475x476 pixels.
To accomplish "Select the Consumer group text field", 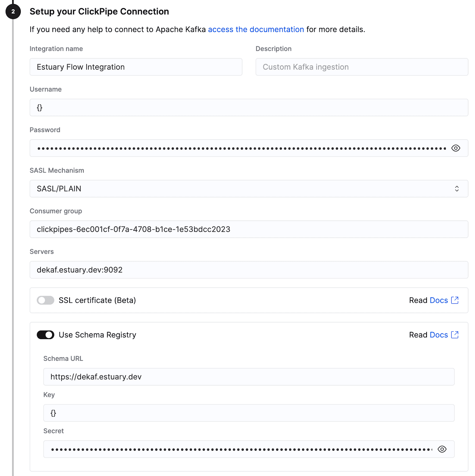I will pos(249,229).
